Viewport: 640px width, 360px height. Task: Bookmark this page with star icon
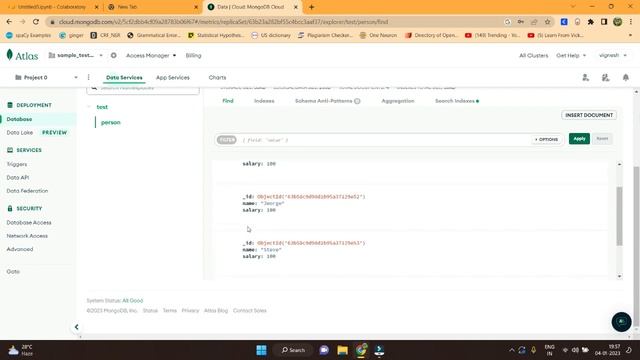[547, 22]
